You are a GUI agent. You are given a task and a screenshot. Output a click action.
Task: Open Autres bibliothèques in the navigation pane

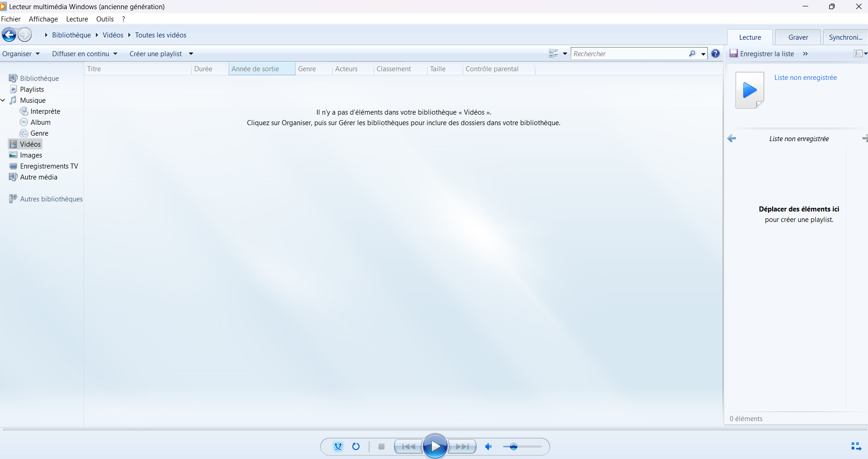click(51, 199)
